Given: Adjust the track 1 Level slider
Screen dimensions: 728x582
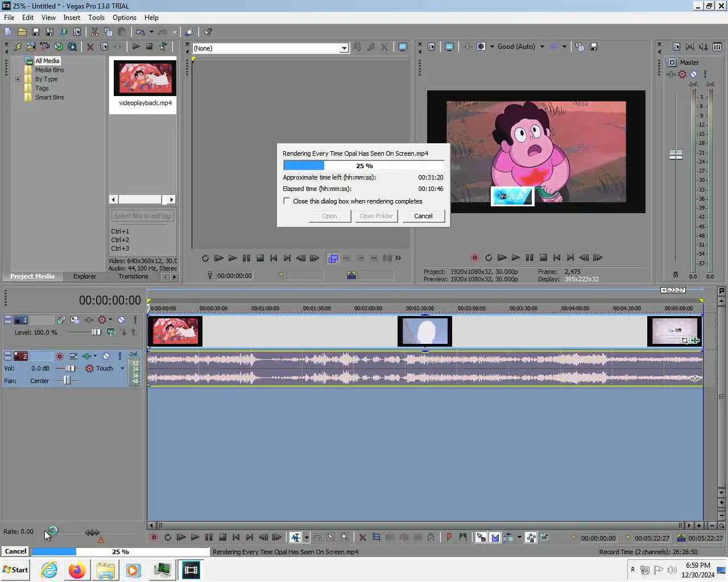Looking at the screenshot, I should point(96,332).
